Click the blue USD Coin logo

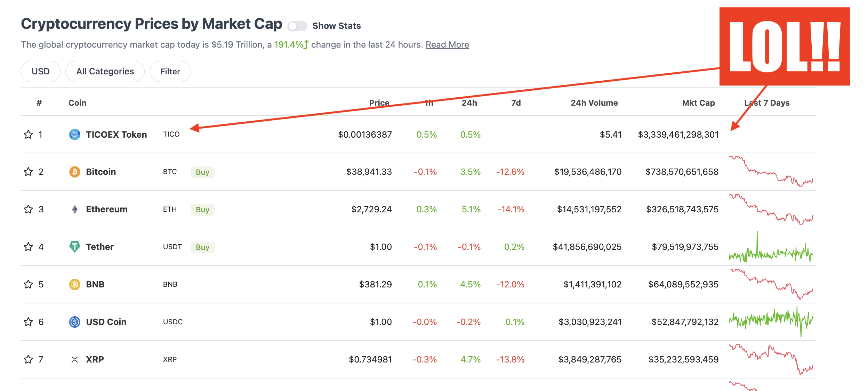[x=74, y=322]
